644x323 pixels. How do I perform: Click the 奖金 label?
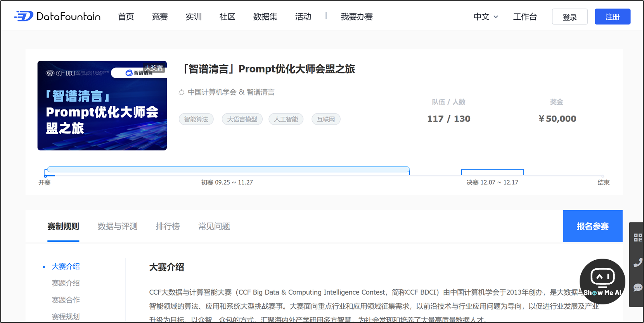pyautogui.click(x=557, y=102)
